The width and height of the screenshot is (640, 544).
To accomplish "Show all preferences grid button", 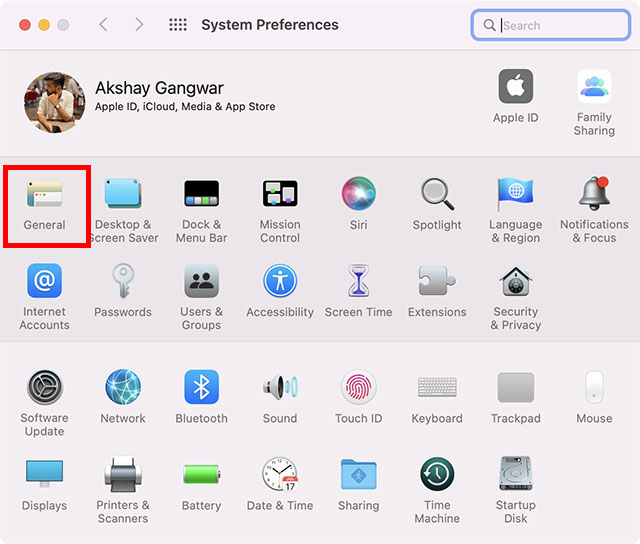I will (x=178, y=24).
